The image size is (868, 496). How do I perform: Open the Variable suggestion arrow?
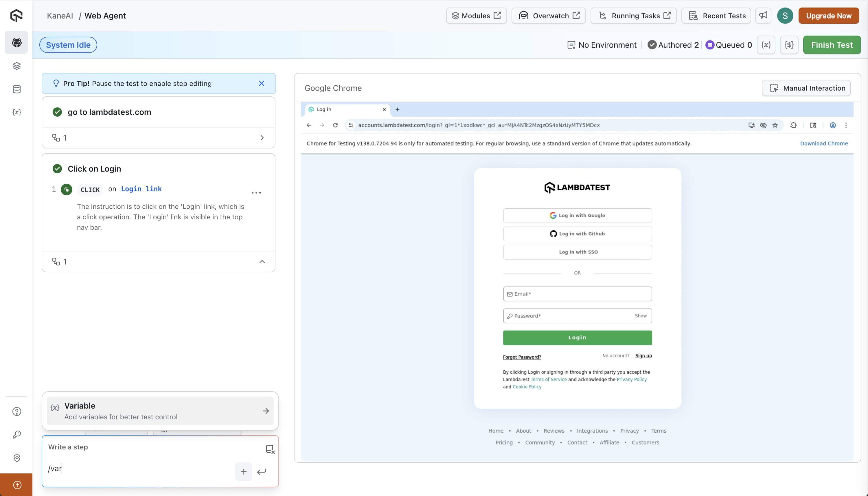tap(266, 411)
